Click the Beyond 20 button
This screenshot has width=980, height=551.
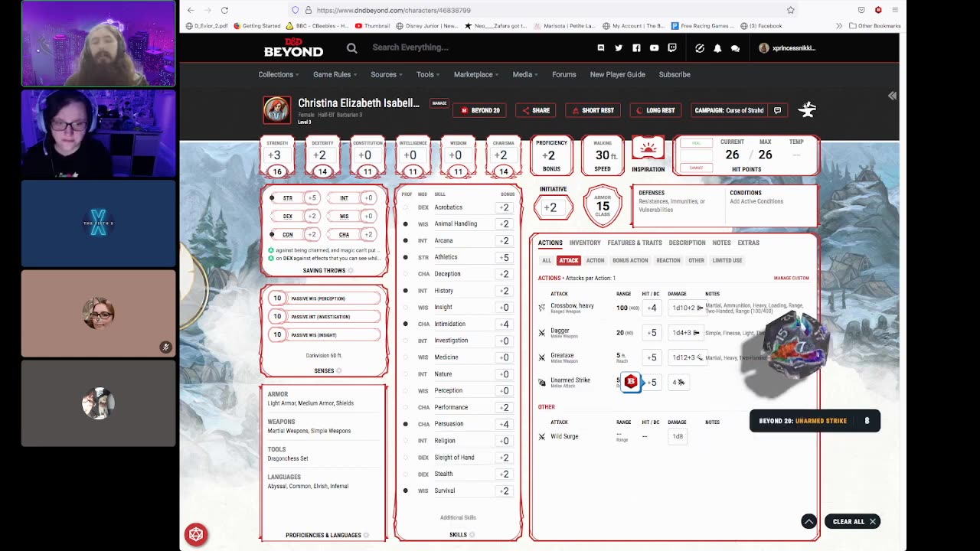pyautogui.click(x=480, y=110)
